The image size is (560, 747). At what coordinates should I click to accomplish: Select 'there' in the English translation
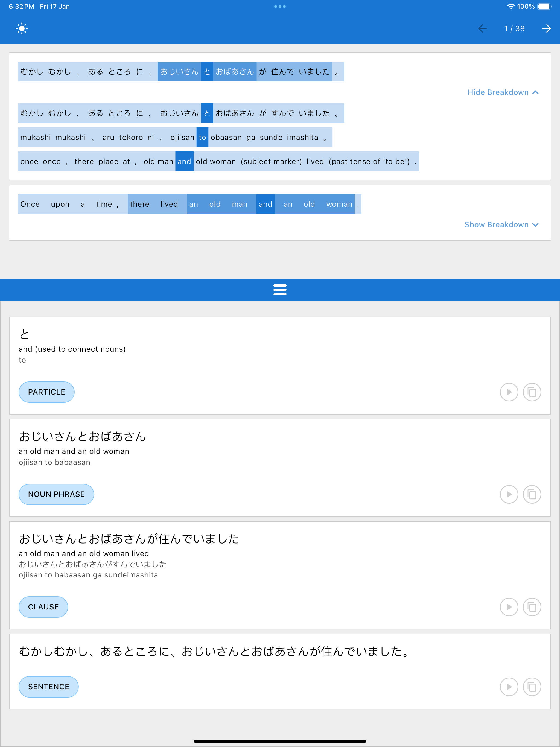point(139,204)
